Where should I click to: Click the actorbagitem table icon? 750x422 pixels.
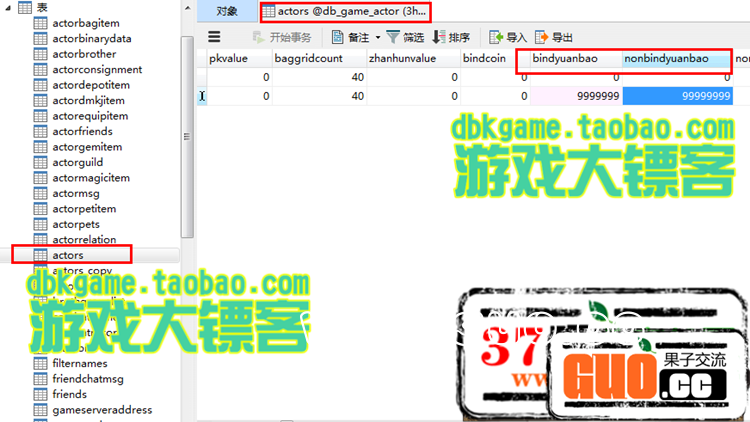(41, 23)
